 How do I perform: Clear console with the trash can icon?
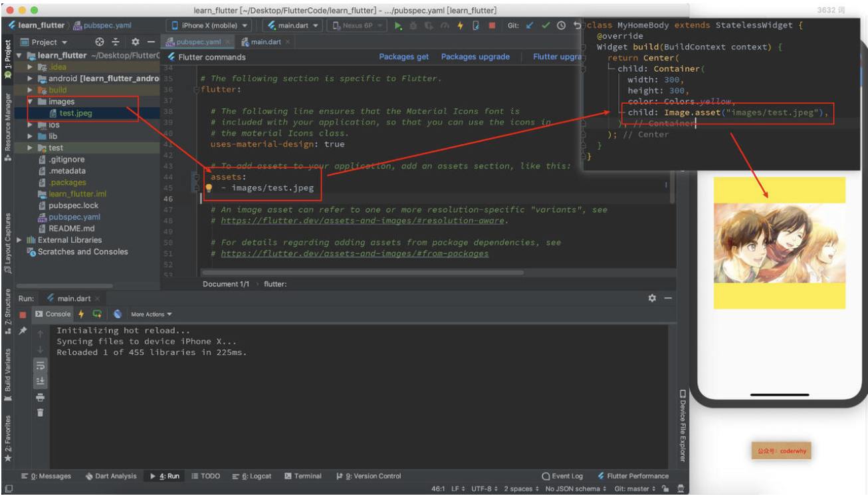tap(41, 412)
